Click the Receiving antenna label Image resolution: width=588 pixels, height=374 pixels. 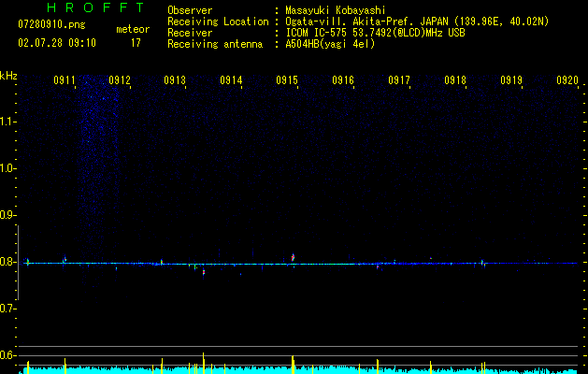coord(215,44)
